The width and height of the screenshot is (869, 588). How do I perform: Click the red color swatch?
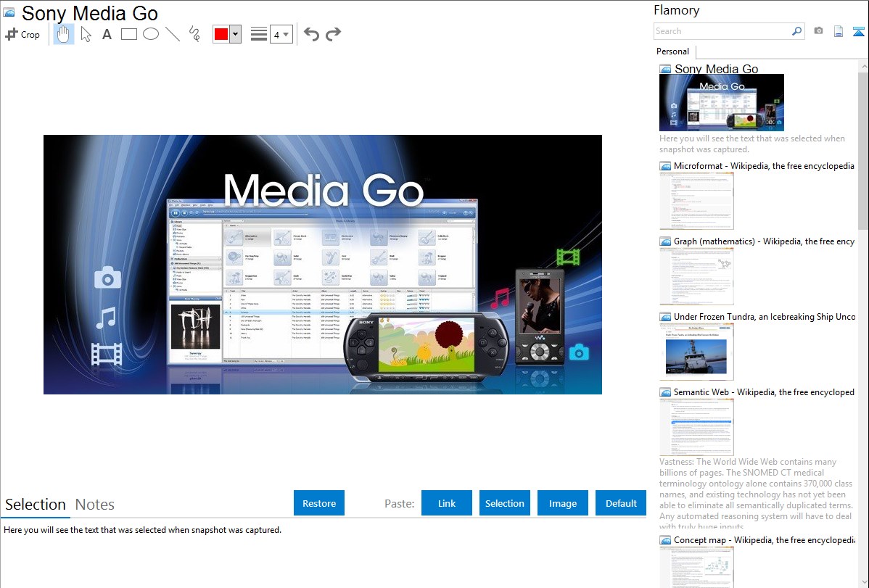click(x=221, y=34)
